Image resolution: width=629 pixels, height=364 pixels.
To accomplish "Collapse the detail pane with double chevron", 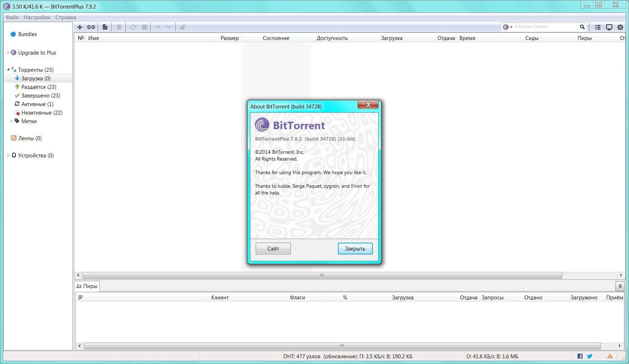I will click(x=620, y=286).
